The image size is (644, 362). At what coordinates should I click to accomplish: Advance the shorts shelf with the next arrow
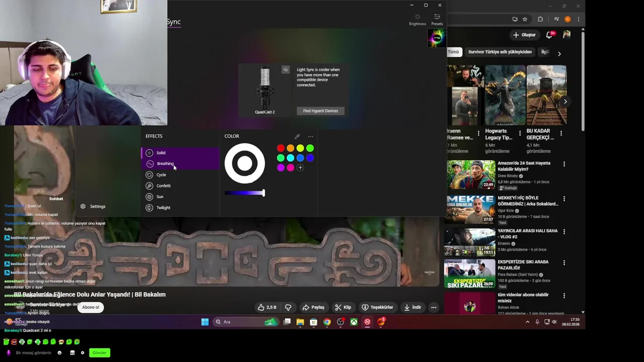click(565, 102)
